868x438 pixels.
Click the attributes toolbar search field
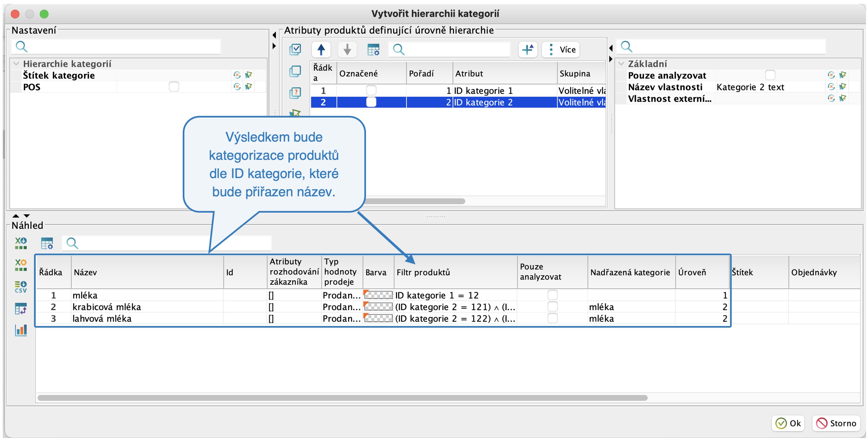tap(449, 49)
